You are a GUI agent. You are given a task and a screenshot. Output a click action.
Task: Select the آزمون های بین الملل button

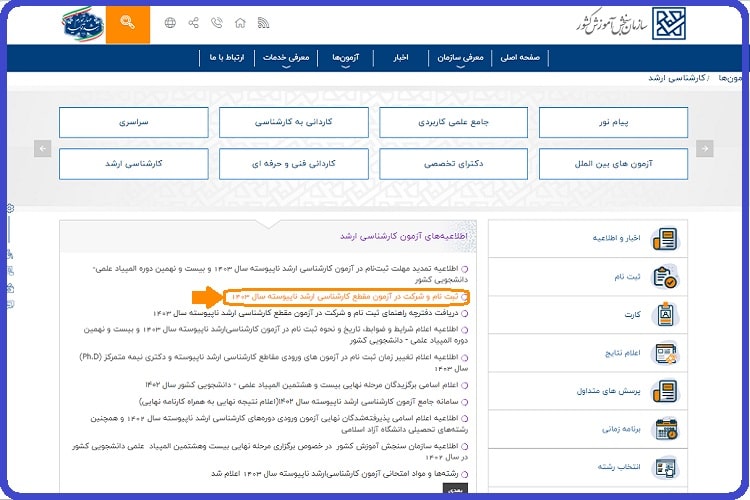[614, 164]
